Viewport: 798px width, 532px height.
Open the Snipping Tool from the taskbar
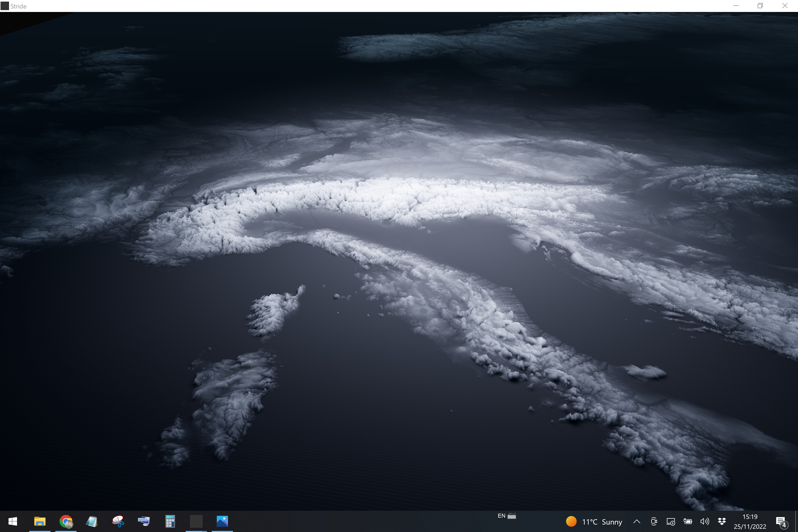point(118,521)
